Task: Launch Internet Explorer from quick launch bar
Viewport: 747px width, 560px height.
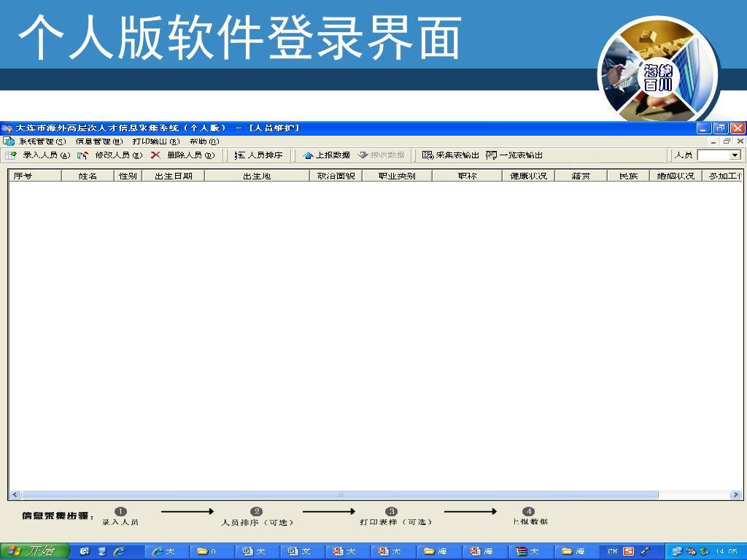Action: tap(118, 551)
